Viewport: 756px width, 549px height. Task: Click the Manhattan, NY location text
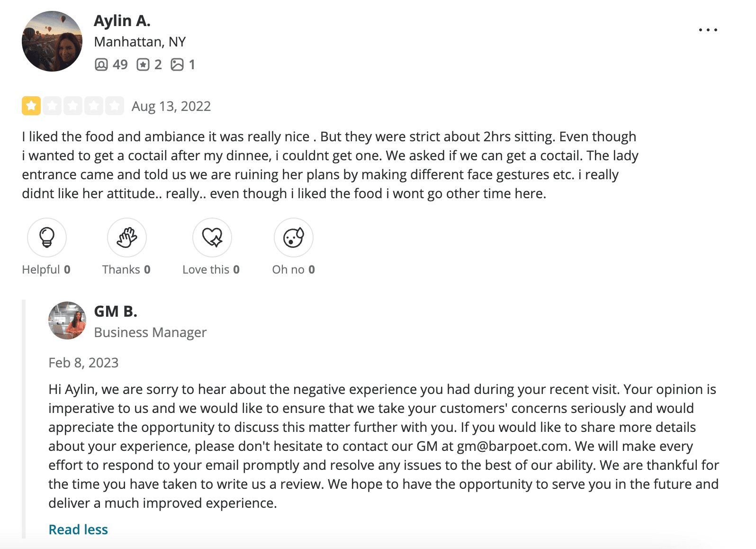[x=140, y=42]
